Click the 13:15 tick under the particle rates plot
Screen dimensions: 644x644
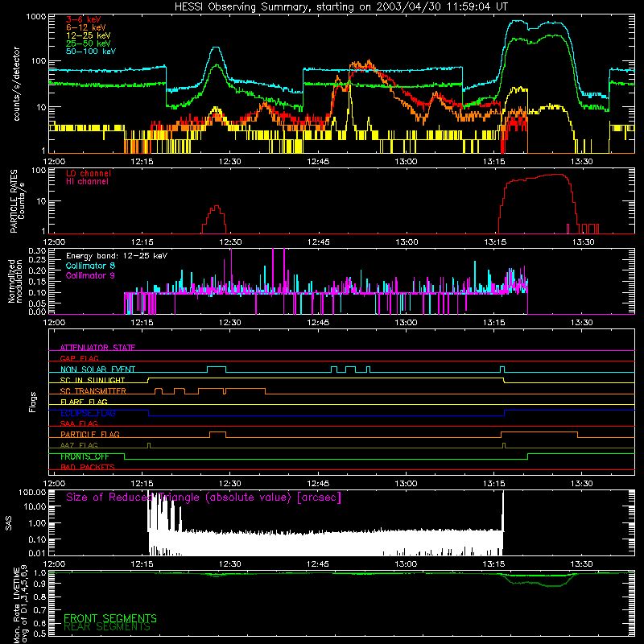pyautogui.click(x=495, y=242)
